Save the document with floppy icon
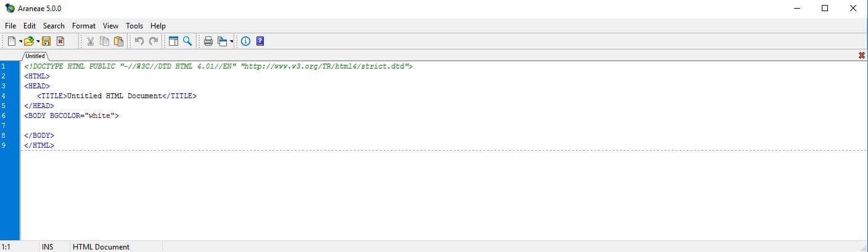This screenshot has width=868, height=252. (x=46, y=41)
